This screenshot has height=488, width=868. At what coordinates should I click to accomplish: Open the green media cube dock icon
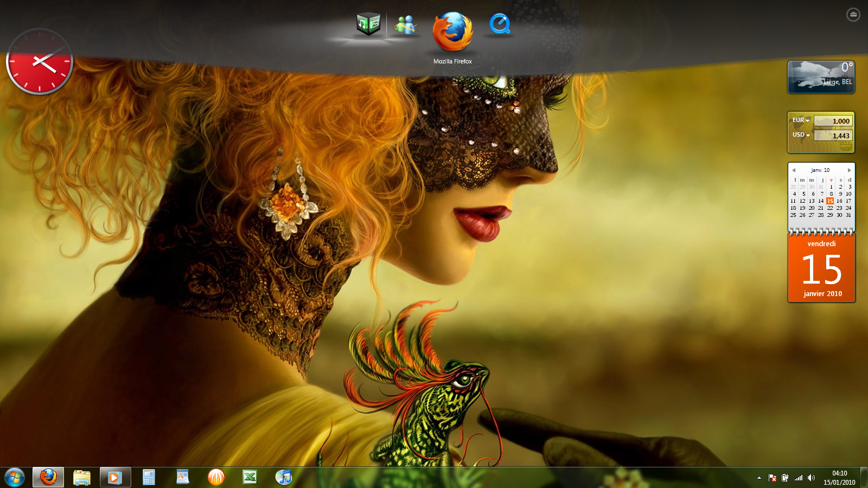pos(368,24)
